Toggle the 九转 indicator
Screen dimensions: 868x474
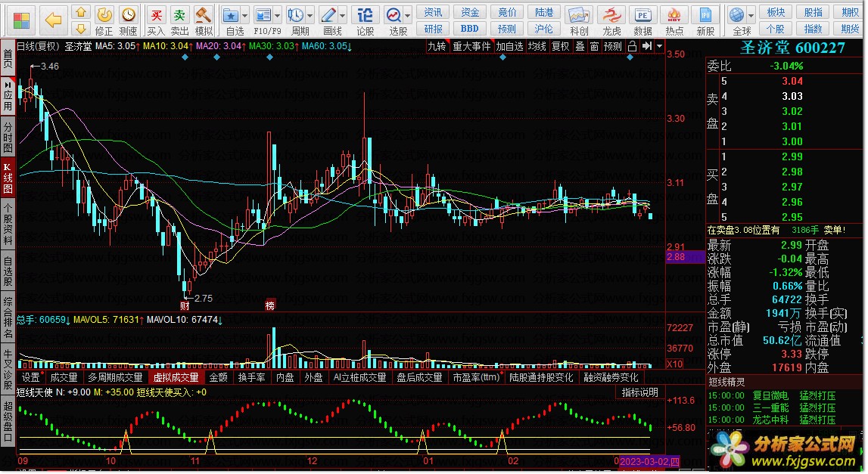(437, 46)
